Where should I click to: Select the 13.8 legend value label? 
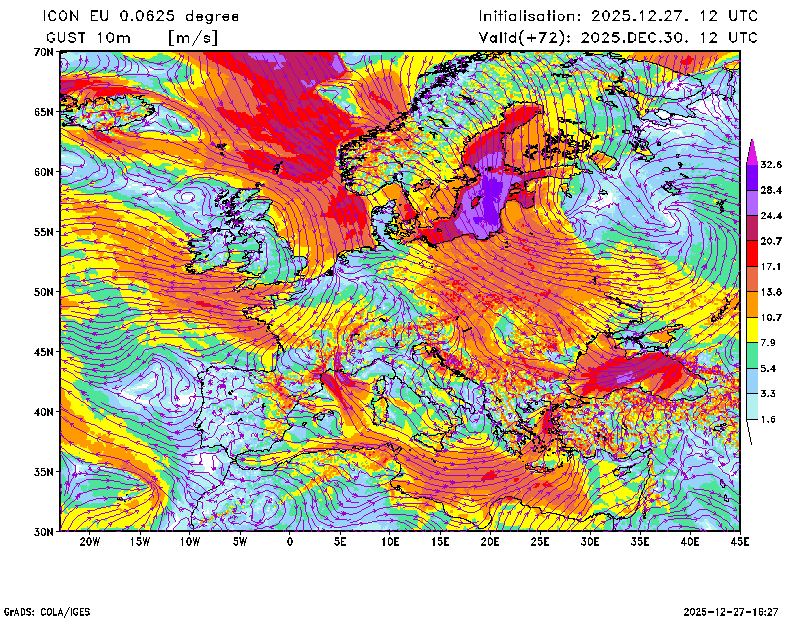click(x=771, y=292)
